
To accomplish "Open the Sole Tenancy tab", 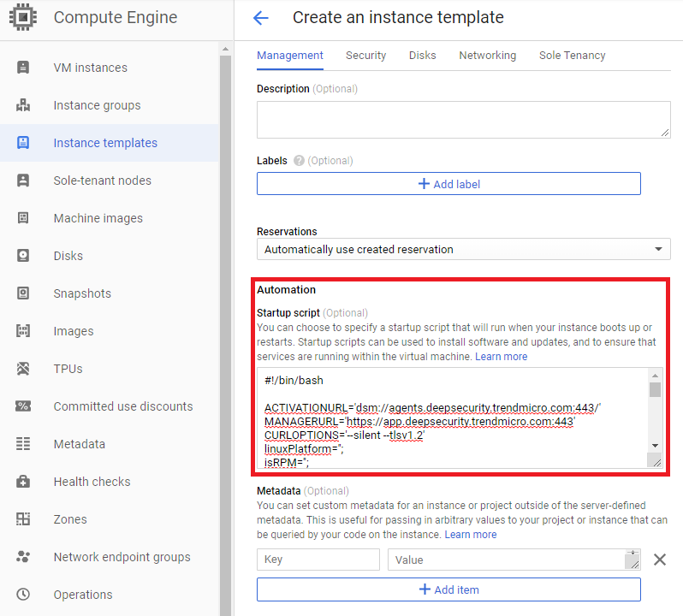I will (x=572, y=56).
